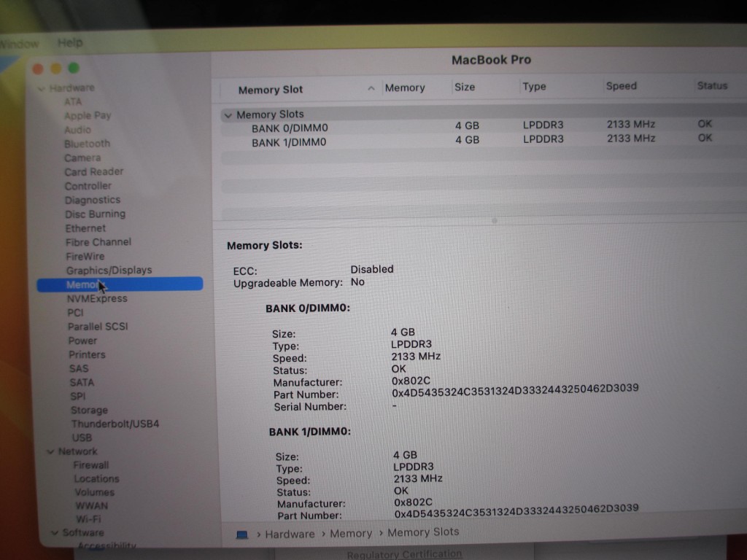Screen dimensions: 747x560
Task: Select WWAN under Network
Action: pyautogui.click(x=91, y=506)
